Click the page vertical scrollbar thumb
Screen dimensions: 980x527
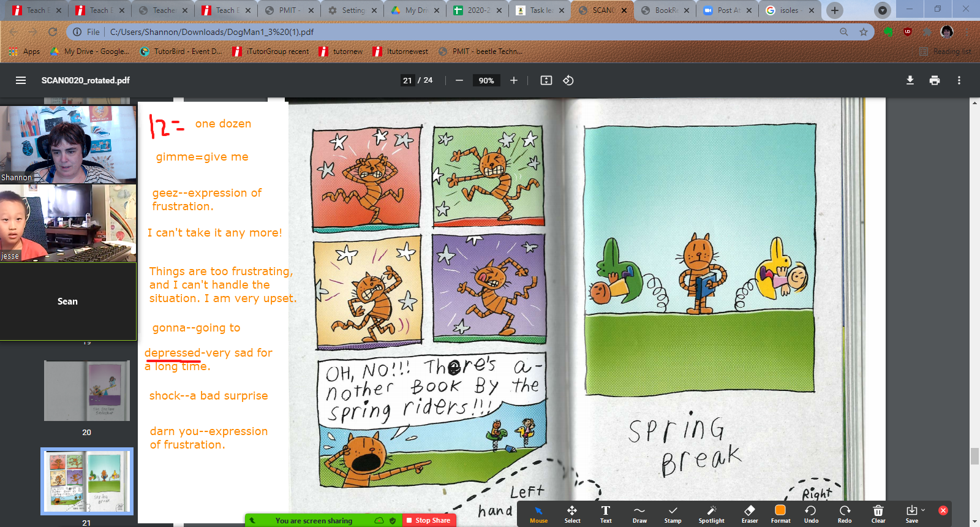974,457
